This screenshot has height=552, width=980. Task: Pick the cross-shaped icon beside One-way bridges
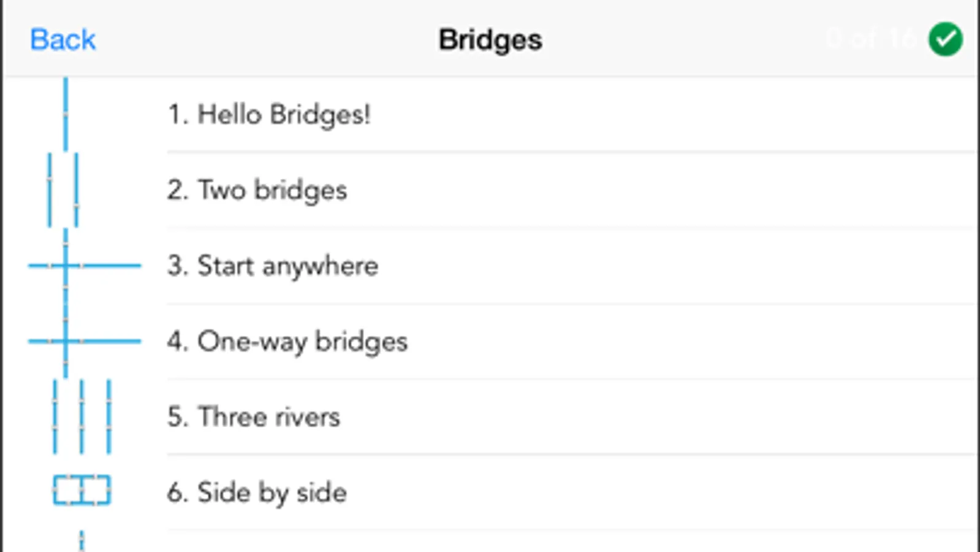click(85, 341)
